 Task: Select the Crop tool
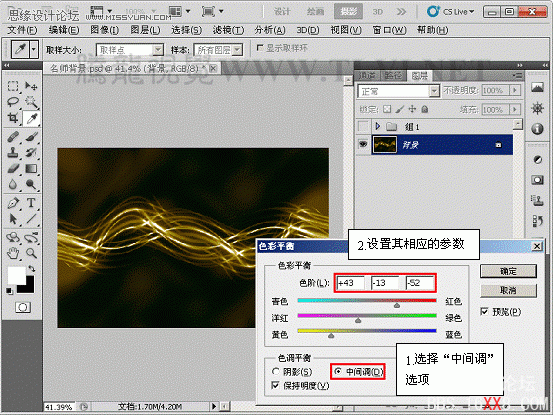coord(13,118)
